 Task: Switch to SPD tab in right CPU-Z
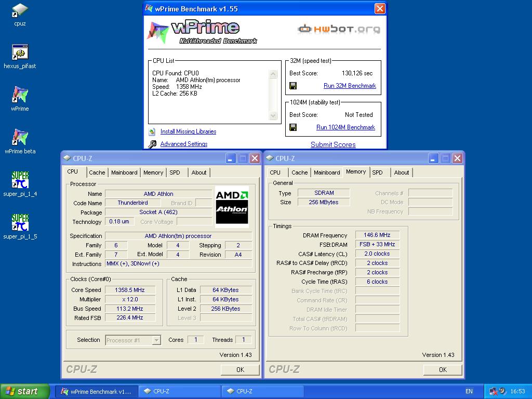tap(377, 172)
